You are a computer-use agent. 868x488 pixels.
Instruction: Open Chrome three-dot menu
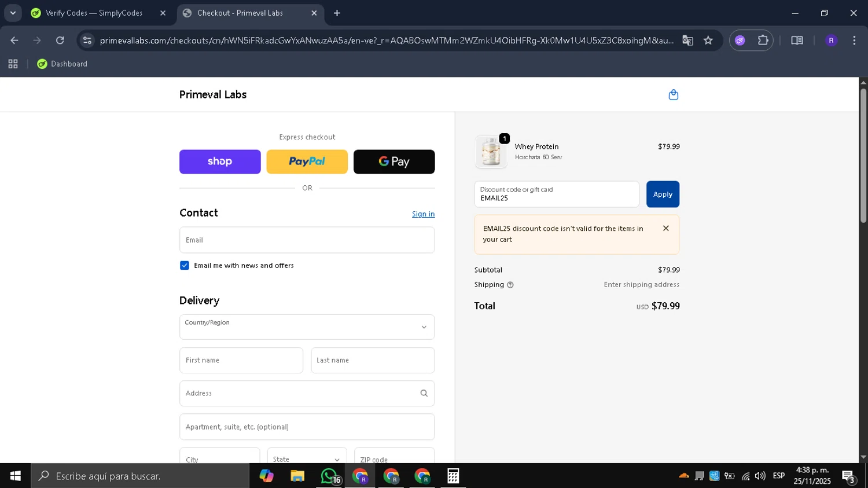point(854,41)
